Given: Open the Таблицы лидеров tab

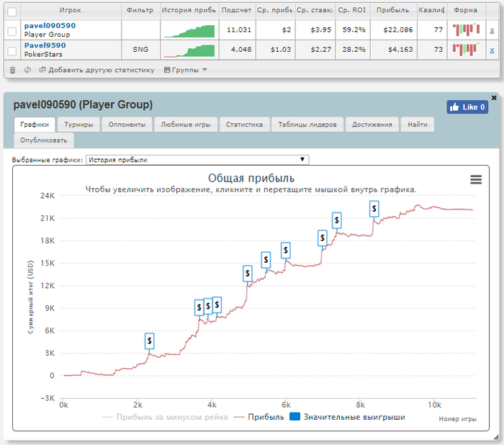Looking at the screenshot, I should (307, 125).
